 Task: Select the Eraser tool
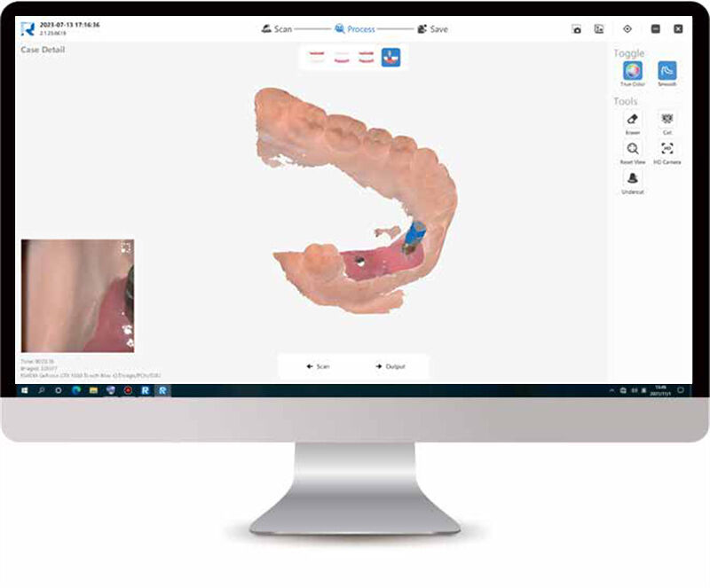click(x=632, y=119)
